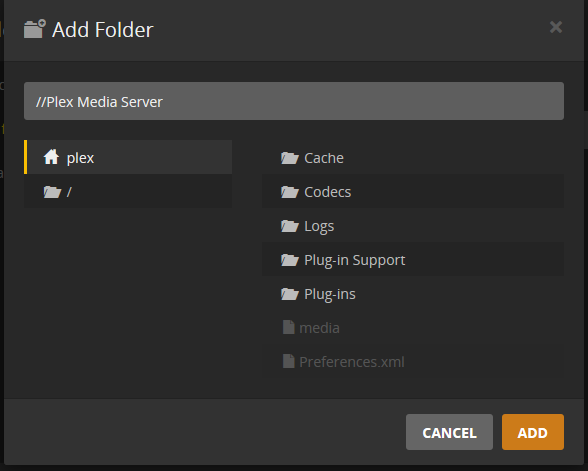Open the Plug-ins folder
This screenshot has height=471, width=588.
pyautogui.click(x=412, y=294)
